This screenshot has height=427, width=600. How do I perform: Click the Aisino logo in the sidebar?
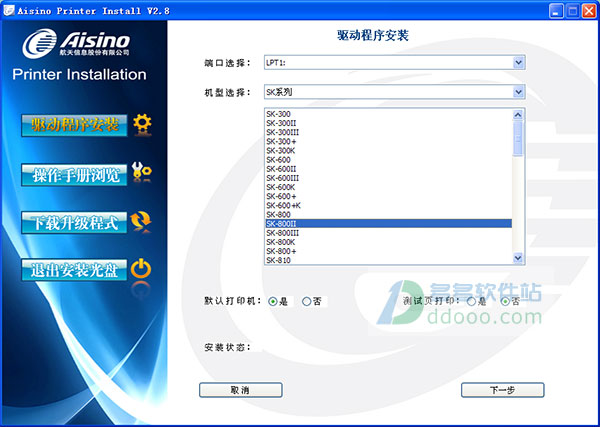coord(76,43)
